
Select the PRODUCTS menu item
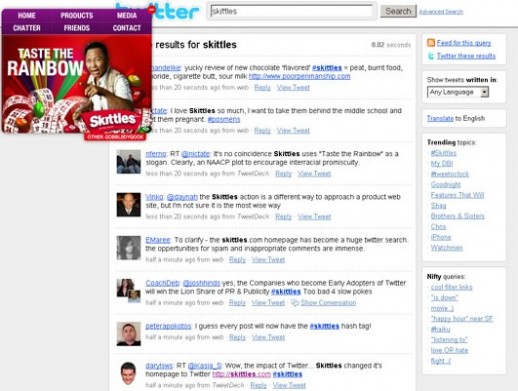pos(77,15)
